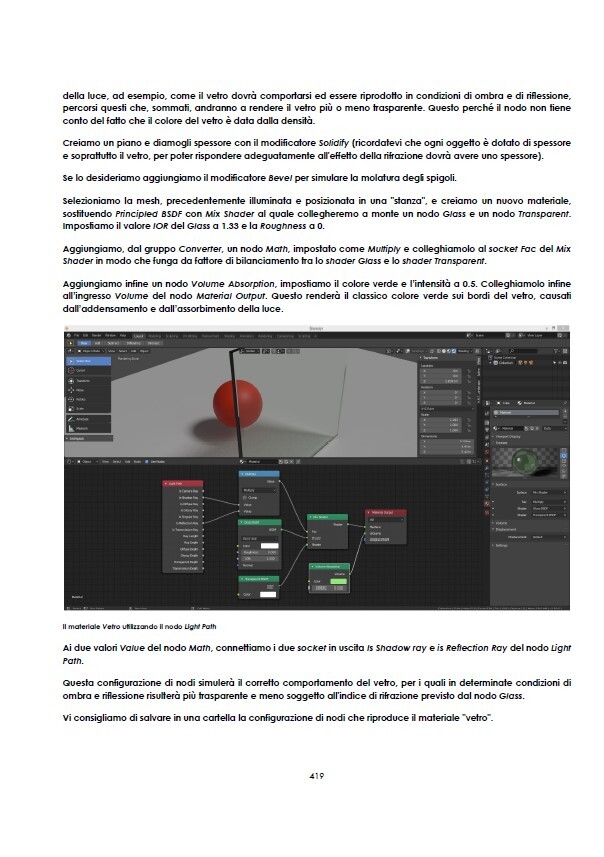Select the Rotate tool
Screen dimensions: 604x857
[x=88, y=400]
